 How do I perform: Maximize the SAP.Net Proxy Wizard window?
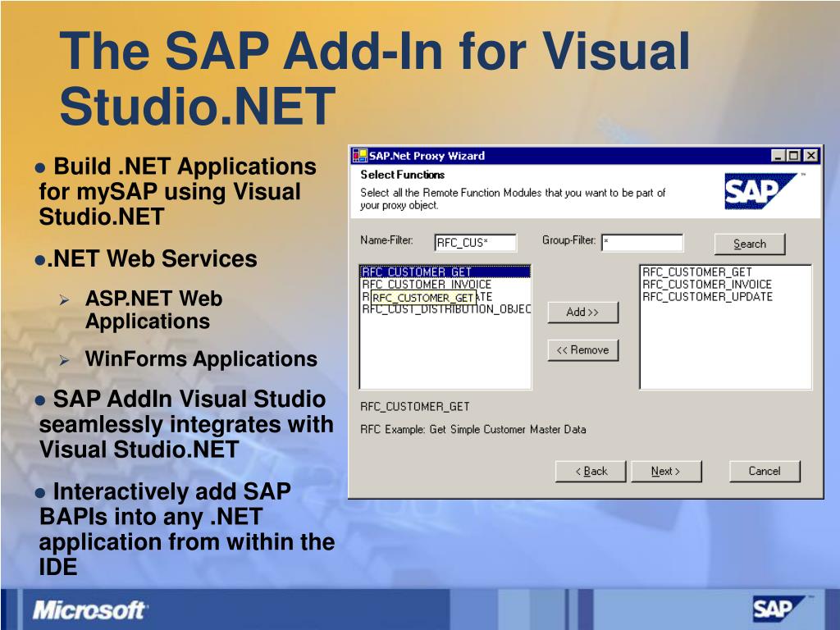[x=794, y=156]
